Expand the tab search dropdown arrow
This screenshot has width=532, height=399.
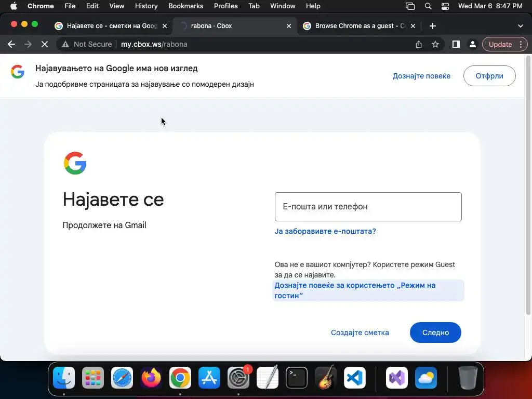[521, 26]
